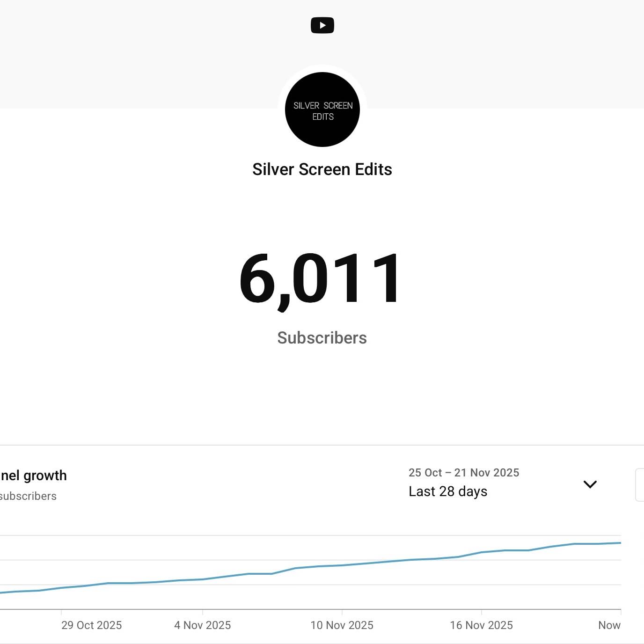Click the 10 Nov 2025 axis label
The width and height of the screenshot is (644, 644).
coord(342,625)
